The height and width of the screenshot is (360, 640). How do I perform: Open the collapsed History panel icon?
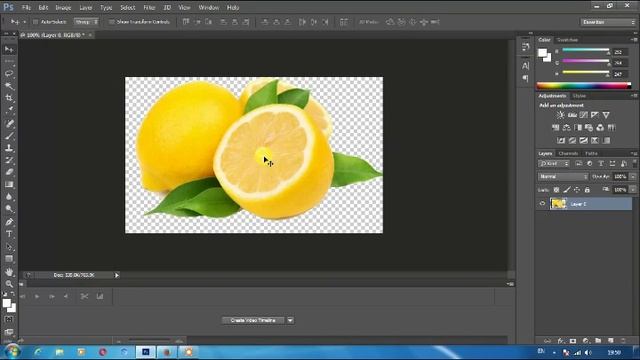pos(525,47)
